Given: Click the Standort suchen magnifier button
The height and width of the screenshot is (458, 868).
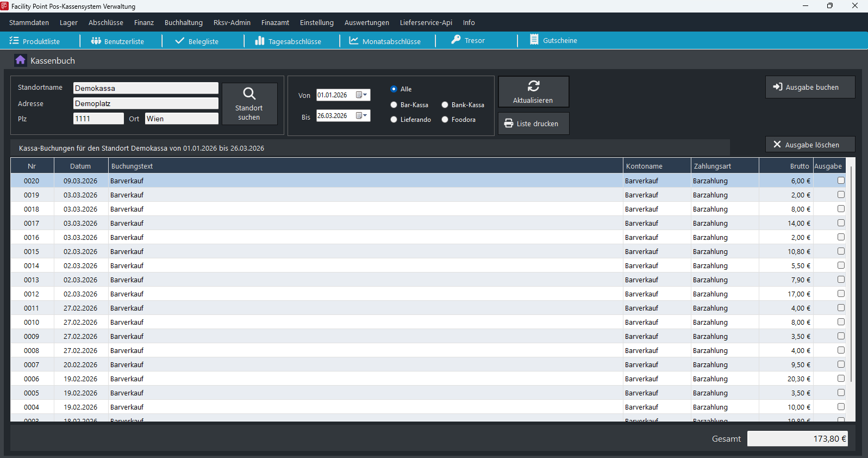Looking at the screenshot, I should pyautogui.click(x=249, y=103).
